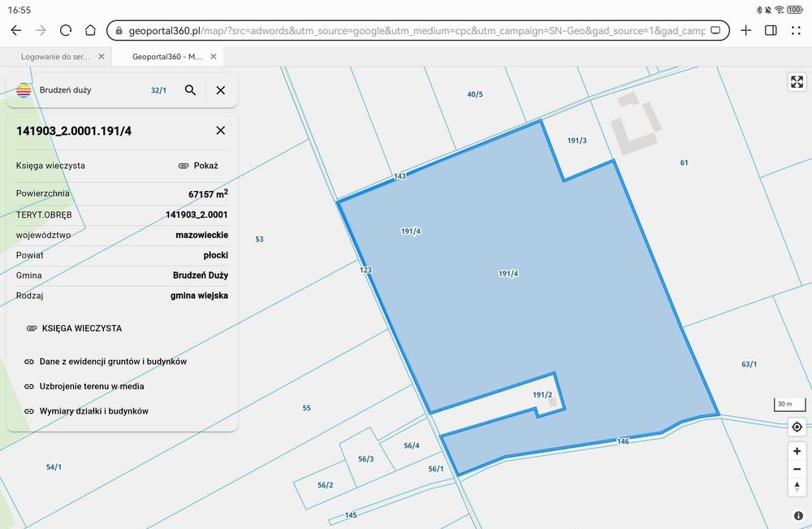Select parcel 55 on the map

pos(307,408)
